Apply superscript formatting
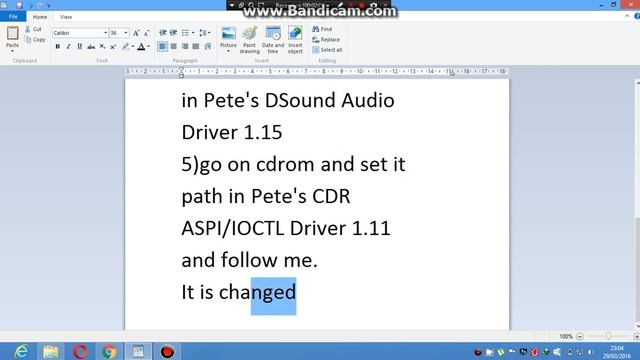This screenshot has width=640, height=360. [113, 47]
